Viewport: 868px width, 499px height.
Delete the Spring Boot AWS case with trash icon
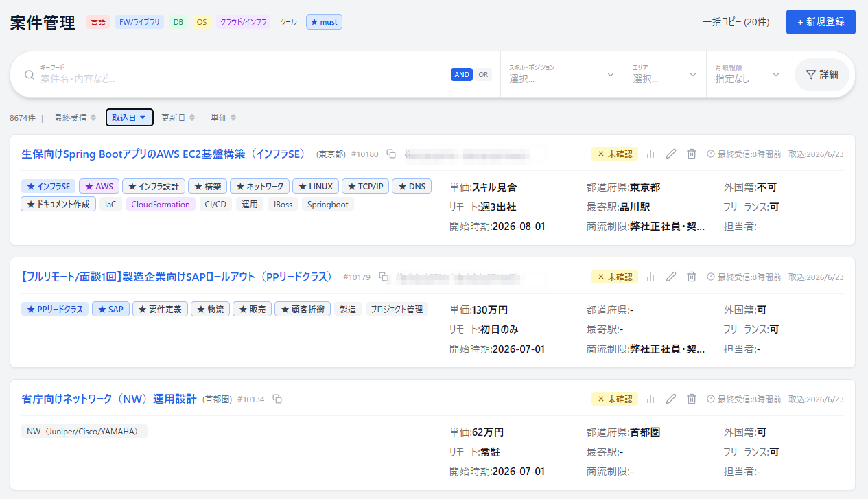tap(692, 154)
